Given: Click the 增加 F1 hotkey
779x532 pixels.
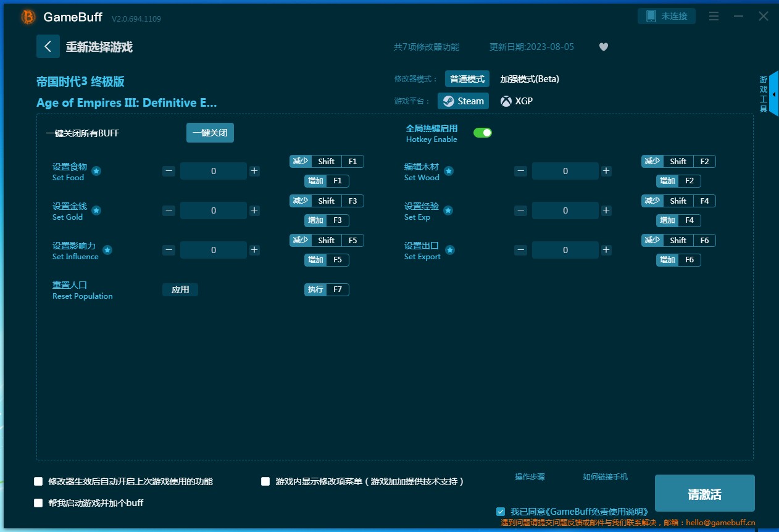Looking at the screenshot, I should coord(327,181).
